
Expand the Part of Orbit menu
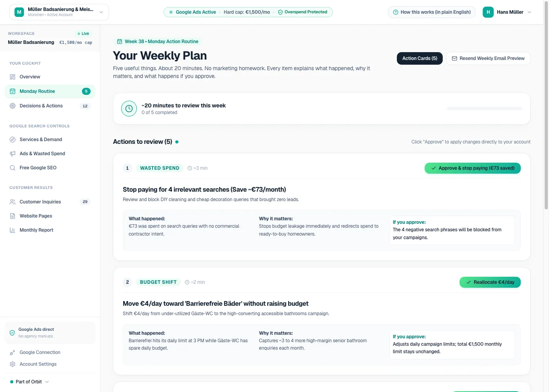click(29, 382)
